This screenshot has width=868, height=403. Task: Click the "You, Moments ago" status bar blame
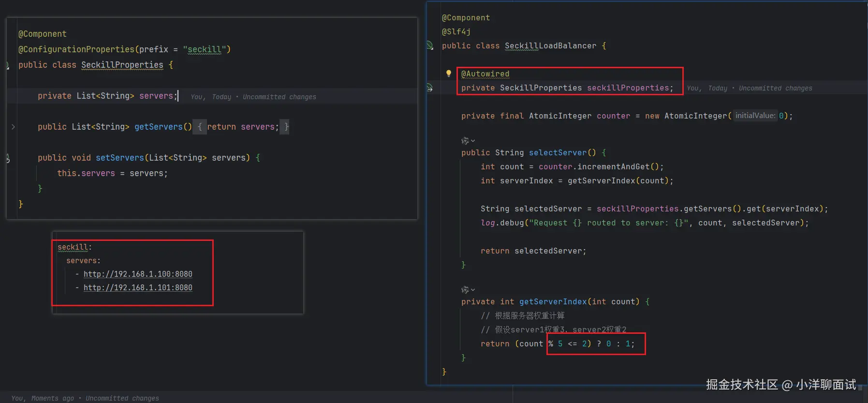coord(85,398)
